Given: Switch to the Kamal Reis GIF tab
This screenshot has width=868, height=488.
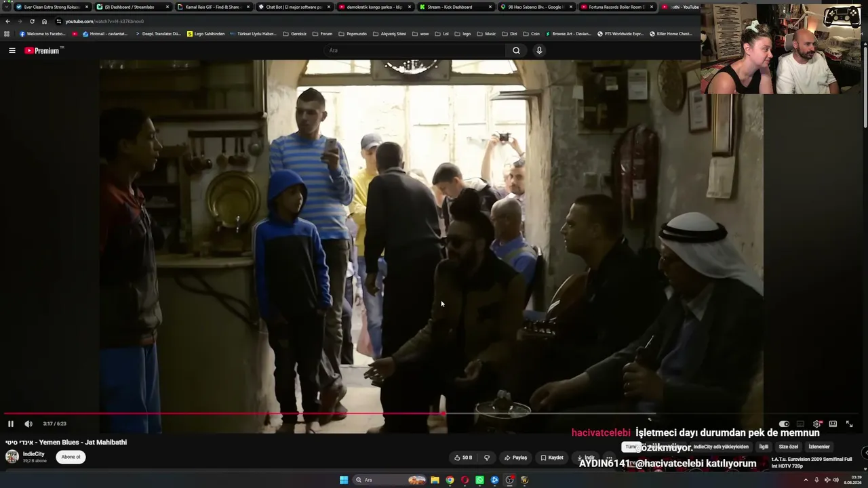Looking at the screenshot, I should point(213,7).
